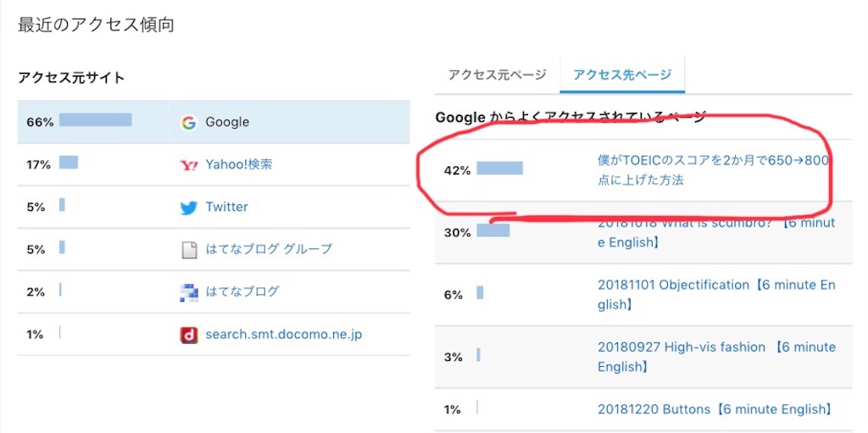Open the 20181220 Buttons article link
The height and width of the screenshot is (433, 868).
pyautogui.click(x=715, y=410)
